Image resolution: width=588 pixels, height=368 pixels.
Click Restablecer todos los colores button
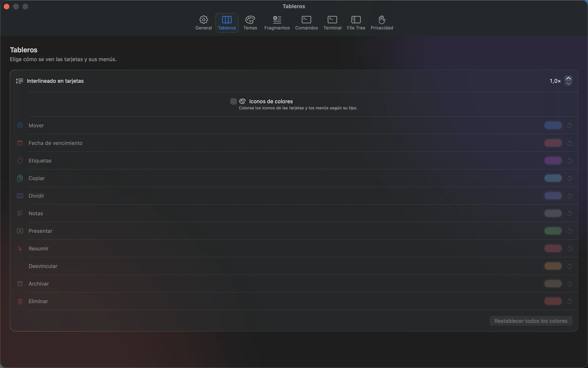coord(531,321)
